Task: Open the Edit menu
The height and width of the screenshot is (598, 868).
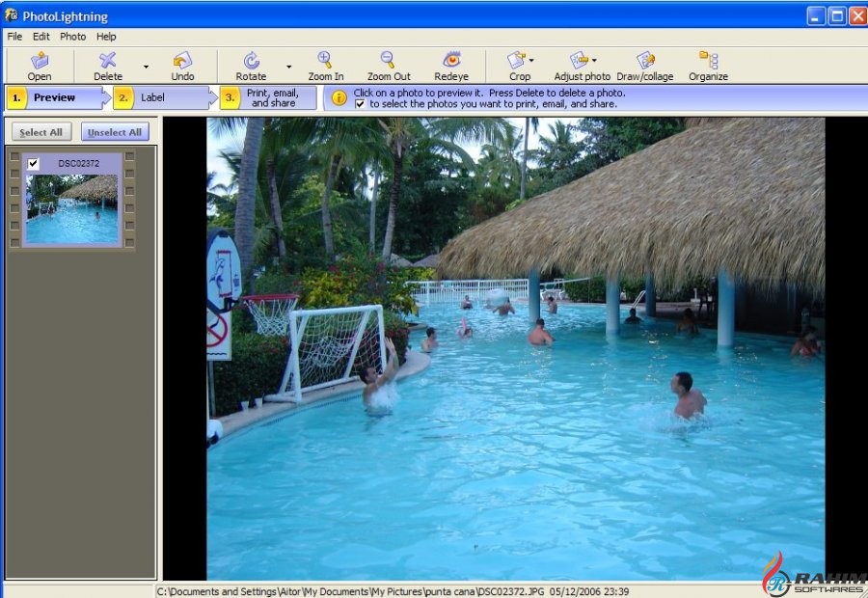Action: 41,37
